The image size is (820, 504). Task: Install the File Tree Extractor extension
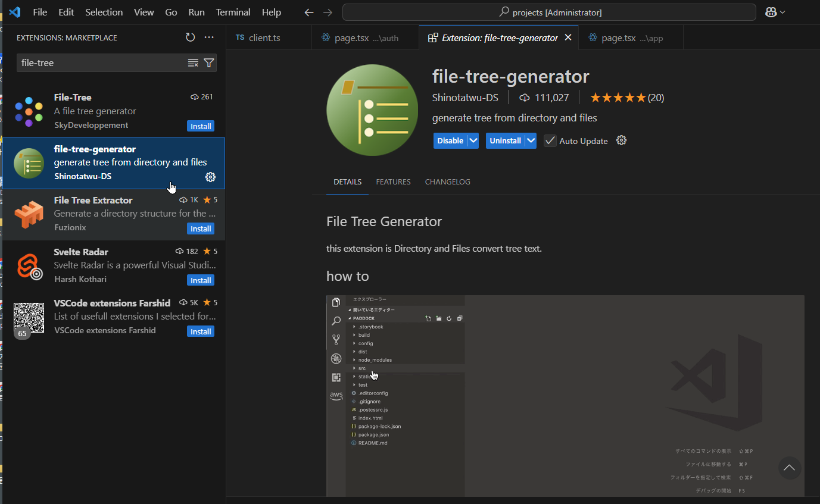(201, 229)
